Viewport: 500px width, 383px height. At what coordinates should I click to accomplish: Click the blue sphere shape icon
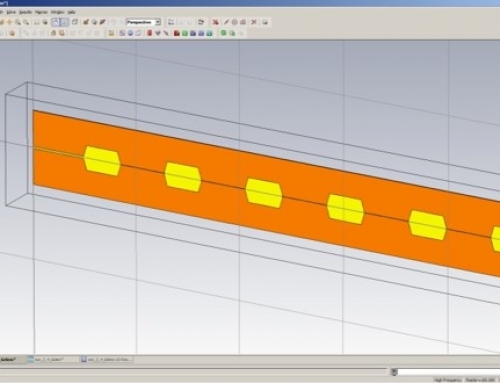130,33
